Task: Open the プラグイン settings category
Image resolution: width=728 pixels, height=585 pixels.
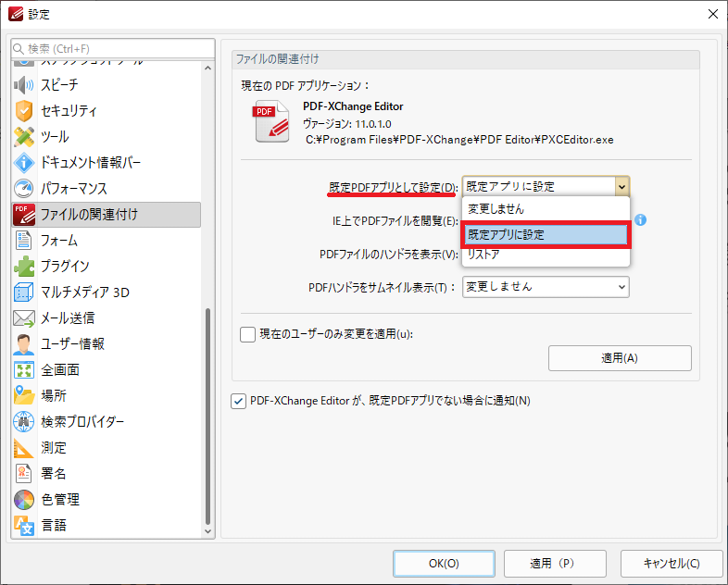Action: (107, 267)
